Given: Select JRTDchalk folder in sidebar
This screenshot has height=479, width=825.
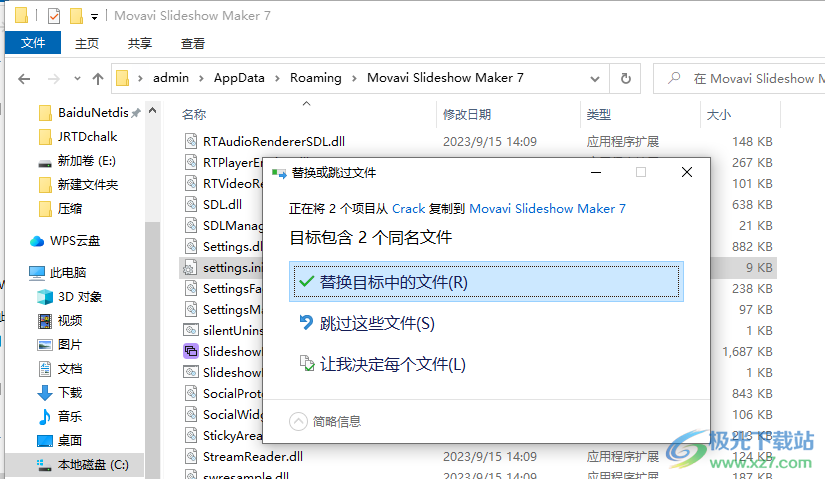Looking at the screenshot, I should click(87, 137).
